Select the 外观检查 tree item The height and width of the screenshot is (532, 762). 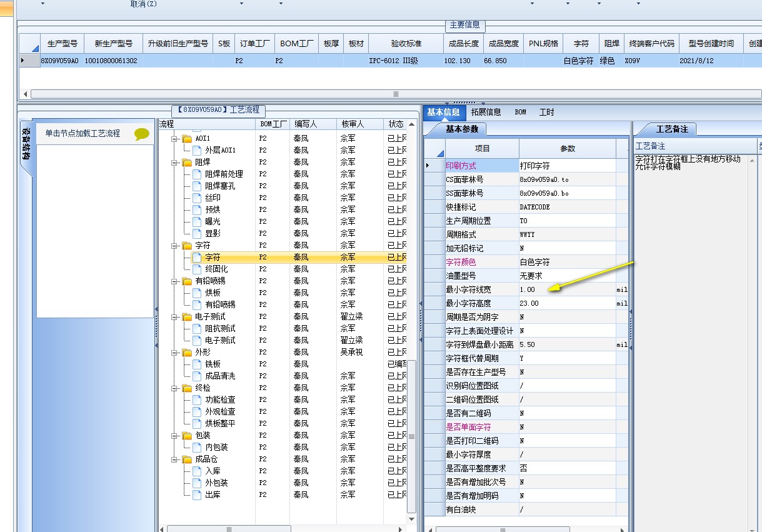[x=220, y=411]
